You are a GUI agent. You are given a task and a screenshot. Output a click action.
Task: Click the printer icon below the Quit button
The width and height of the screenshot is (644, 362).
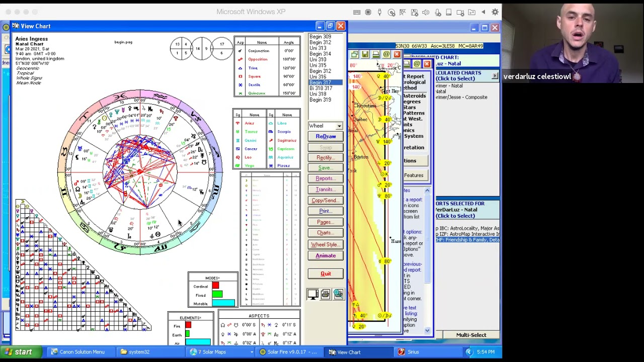[326, 294]
